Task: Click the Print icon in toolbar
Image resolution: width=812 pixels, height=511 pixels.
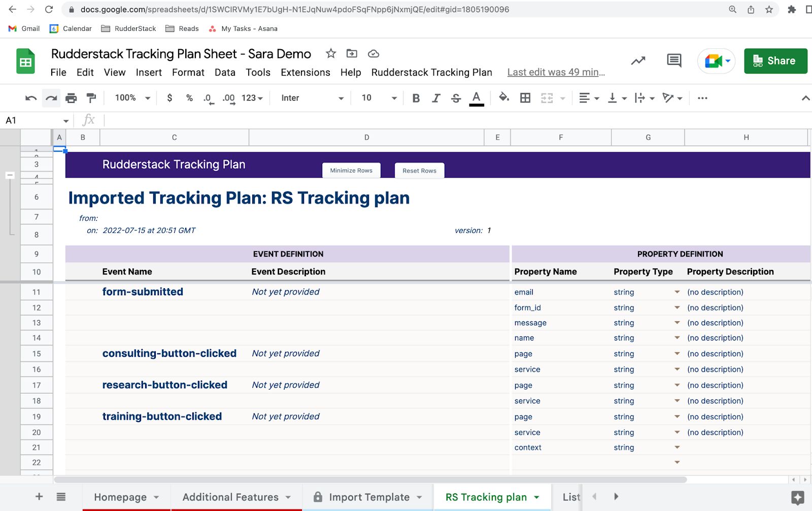Action: tap(71, 98)
